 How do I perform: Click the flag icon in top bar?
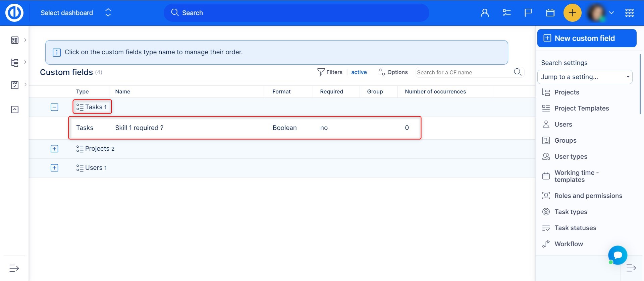click(528, 13)
